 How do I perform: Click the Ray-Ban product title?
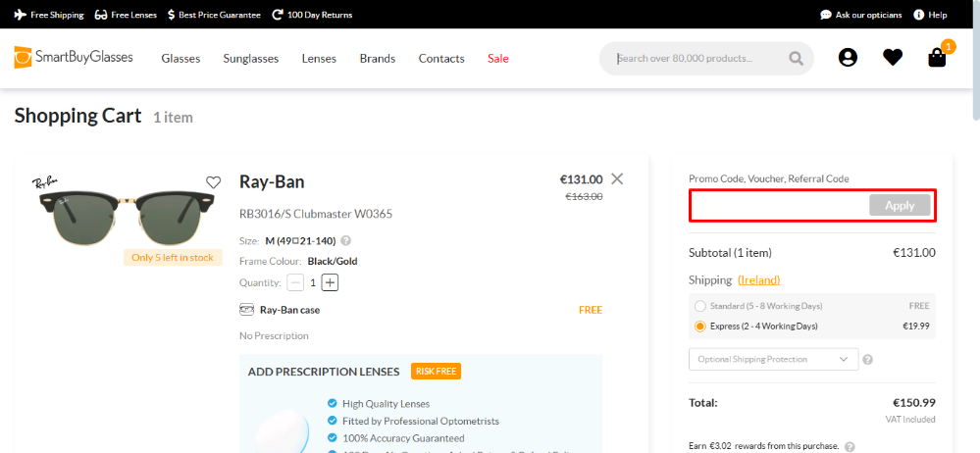pyautogui.click(x=272, y=182)
